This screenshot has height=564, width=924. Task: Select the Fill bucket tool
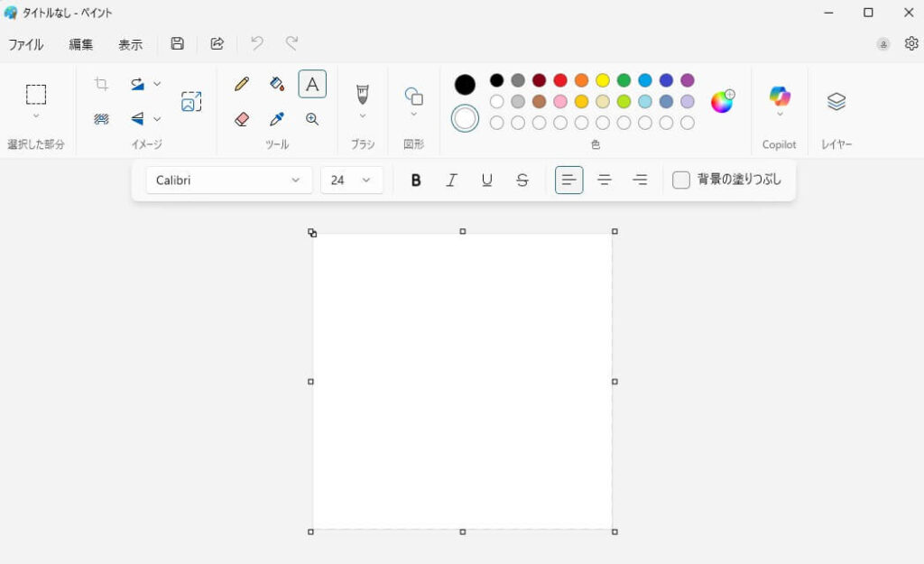pyautogui.click(x=277, y=84)
